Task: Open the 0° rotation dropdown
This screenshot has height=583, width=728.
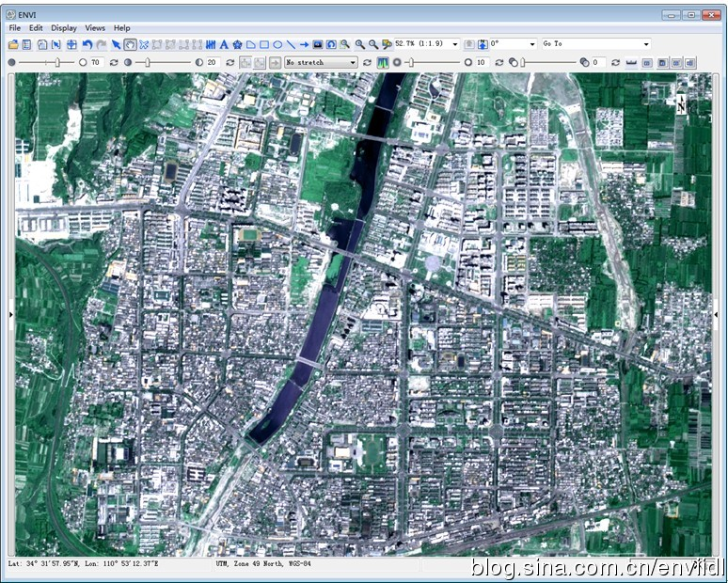Action: point(532,44)
